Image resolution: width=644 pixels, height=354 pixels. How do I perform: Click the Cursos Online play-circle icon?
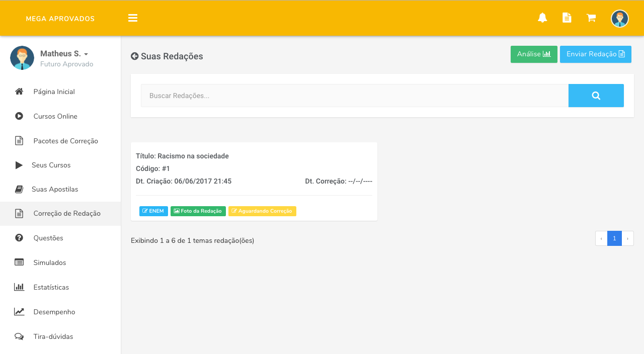(x=19, y=116)
